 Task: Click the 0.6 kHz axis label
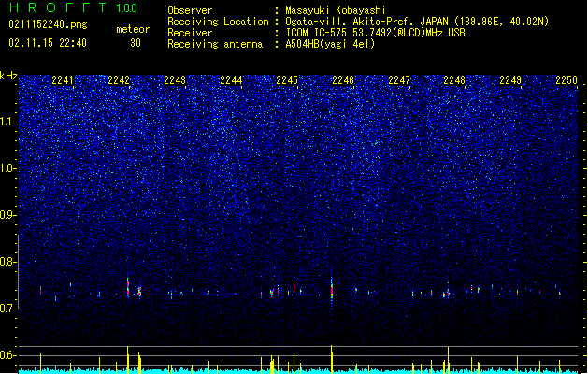pos(8,355)
